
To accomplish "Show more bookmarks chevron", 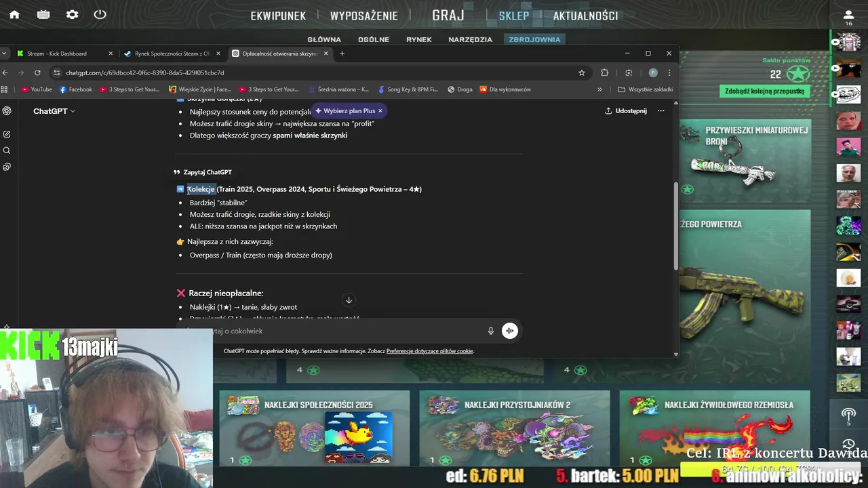I will tap(599, 89).
